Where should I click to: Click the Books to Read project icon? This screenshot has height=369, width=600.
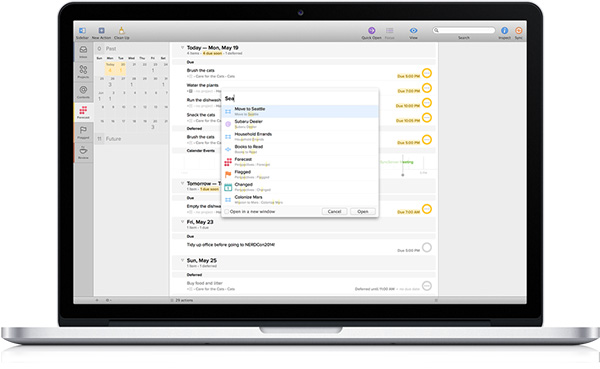228,149
